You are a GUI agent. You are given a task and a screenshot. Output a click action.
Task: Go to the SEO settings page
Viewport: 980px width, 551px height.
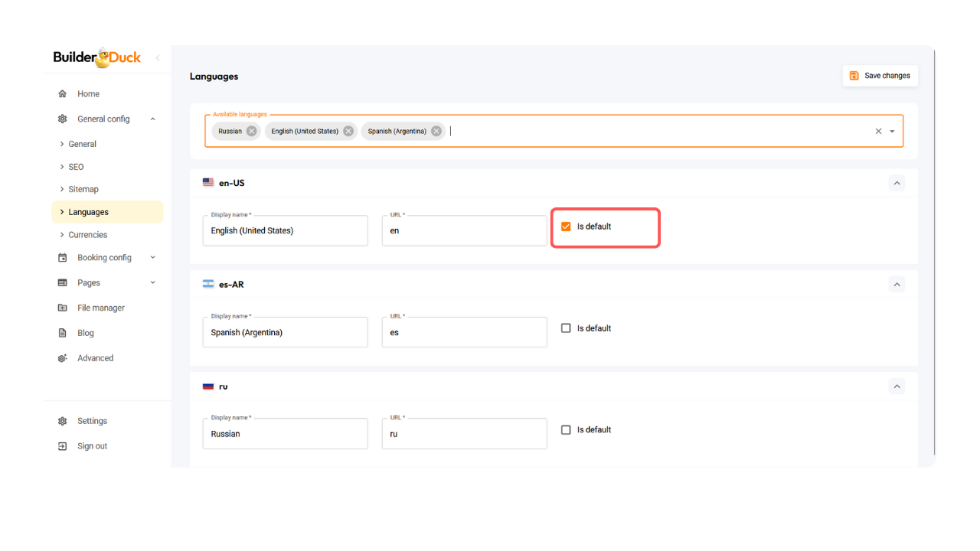[x=76, y=167]
